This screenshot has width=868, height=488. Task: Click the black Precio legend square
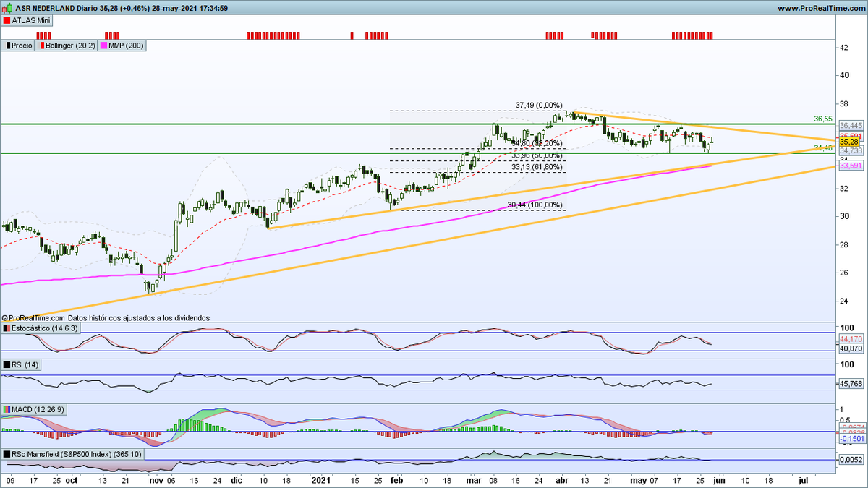coord(7,46)
